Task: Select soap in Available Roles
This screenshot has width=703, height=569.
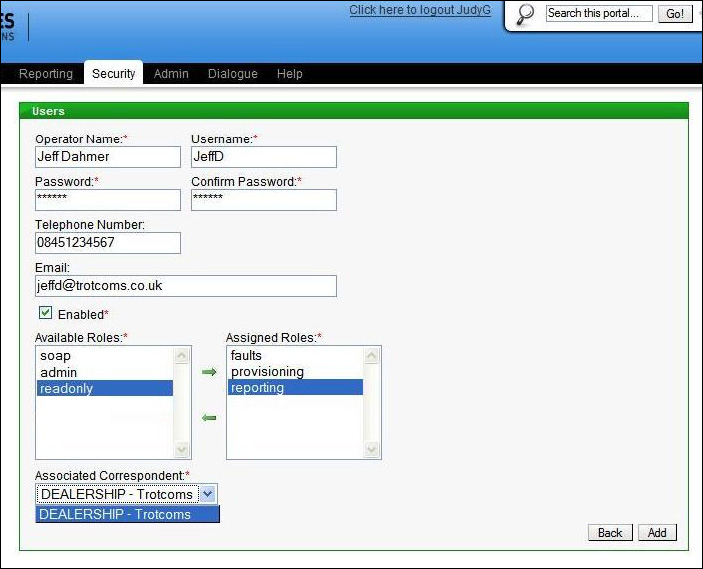Action: click(56, 356)
